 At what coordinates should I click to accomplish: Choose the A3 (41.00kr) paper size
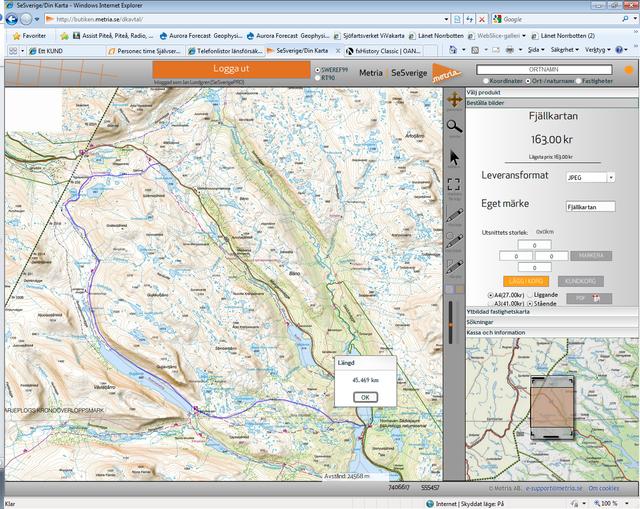(492, 303)
